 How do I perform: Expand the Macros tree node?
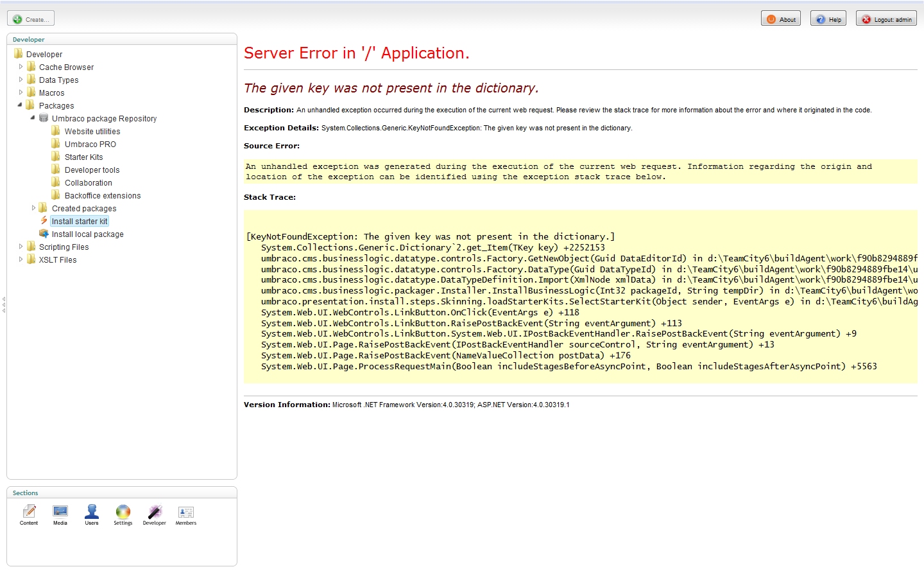click(21, 92)
